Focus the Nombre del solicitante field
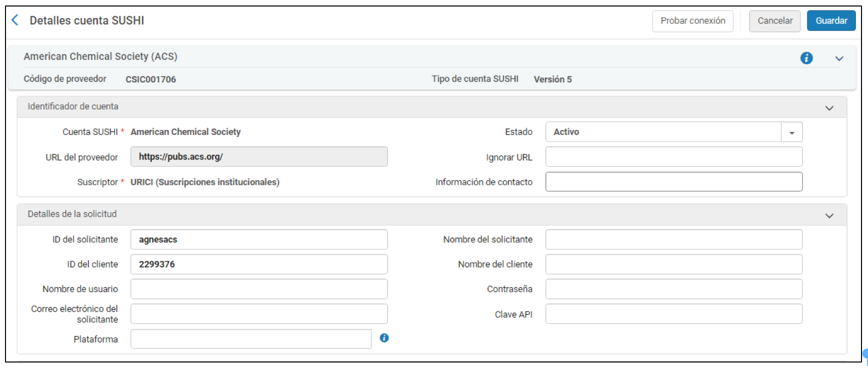This screenshot has width=868, height=368. tap(673, 239)
